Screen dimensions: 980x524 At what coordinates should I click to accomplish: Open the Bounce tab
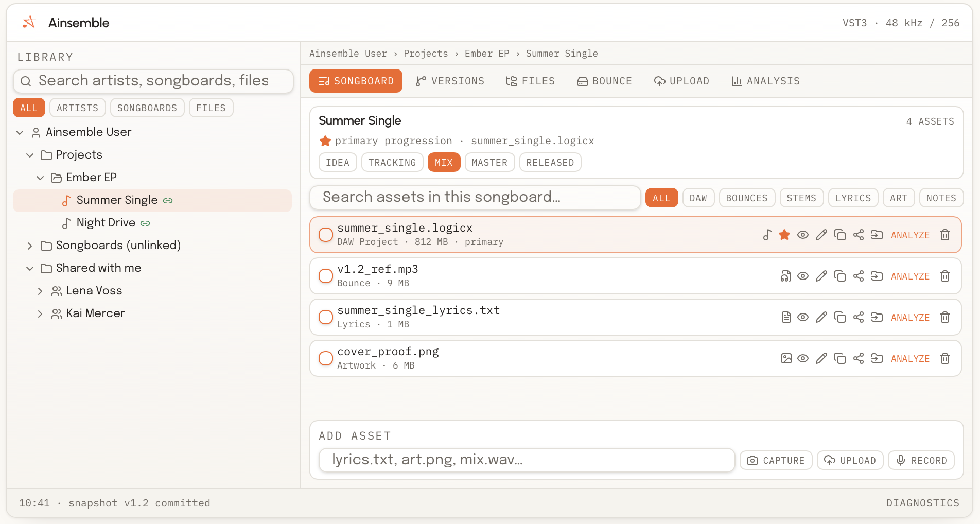click(604, 81)
